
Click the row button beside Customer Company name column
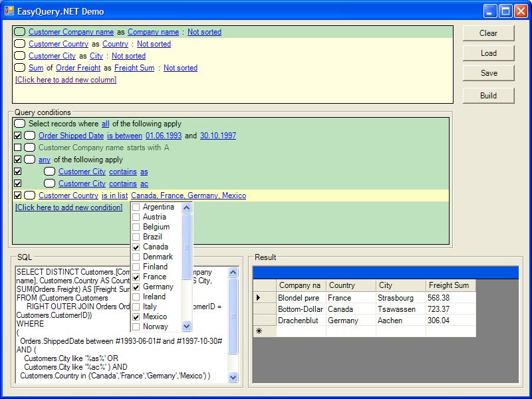click(x=20, y=32)
